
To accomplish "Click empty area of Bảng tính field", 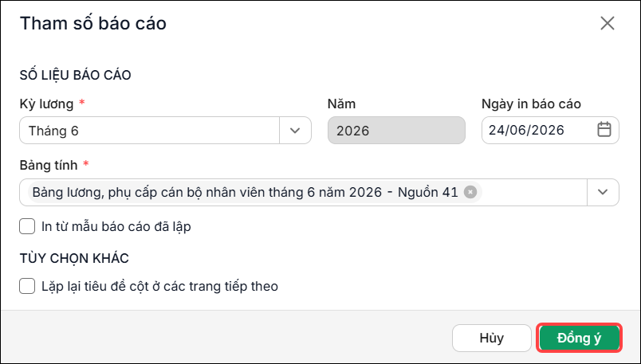I will [533, 192].
